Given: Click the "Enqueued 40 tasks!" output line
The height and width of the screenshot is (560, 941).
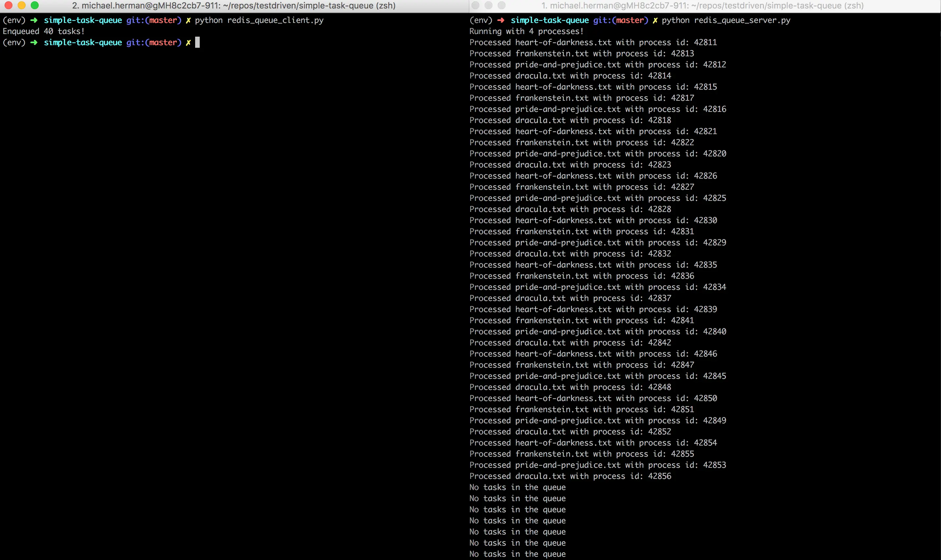Looking at the screenshot, I should click(x=44, y=31).
